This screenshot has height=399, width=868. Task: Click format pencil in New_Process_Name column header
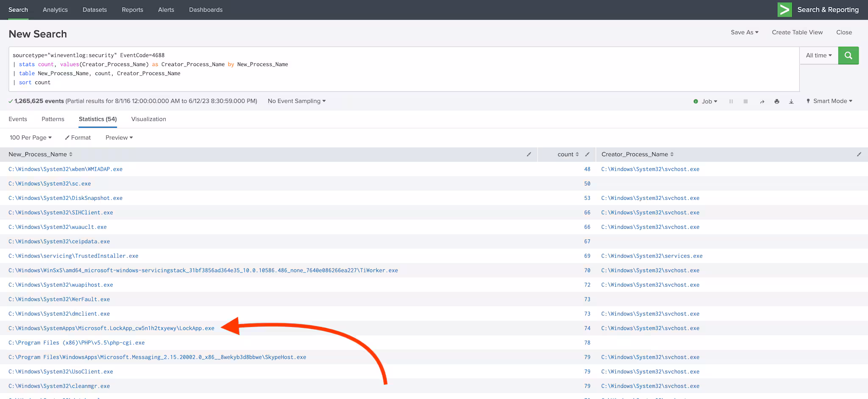pyautogui.click(x=529, y=155)
